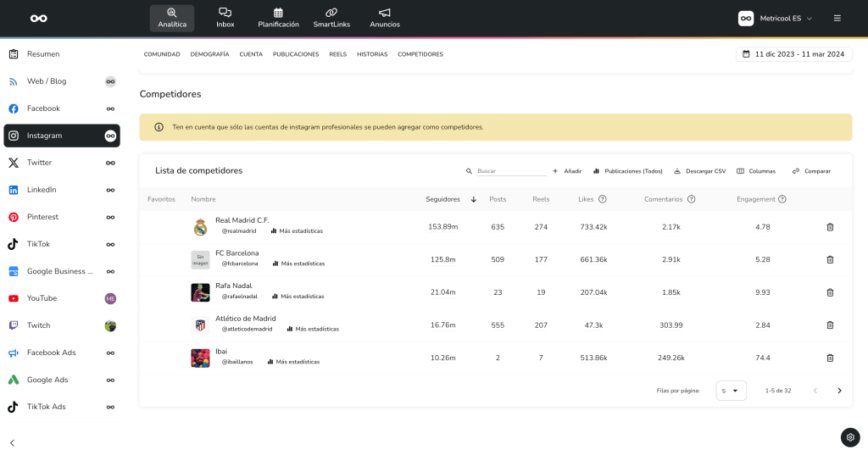Viewport: 868px width, 455px height.
Task: Open SmartLinks from top navigation
Action: (x=331, y=18)
